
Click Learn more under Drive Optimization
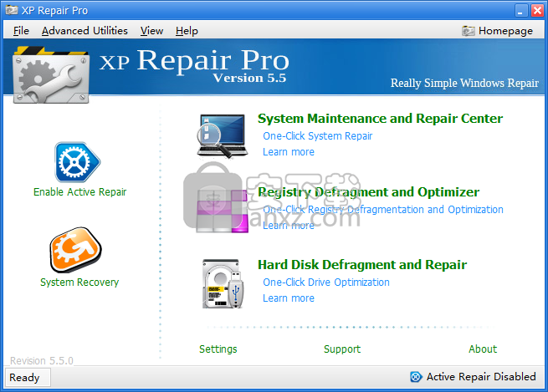(x=289, y=298)
